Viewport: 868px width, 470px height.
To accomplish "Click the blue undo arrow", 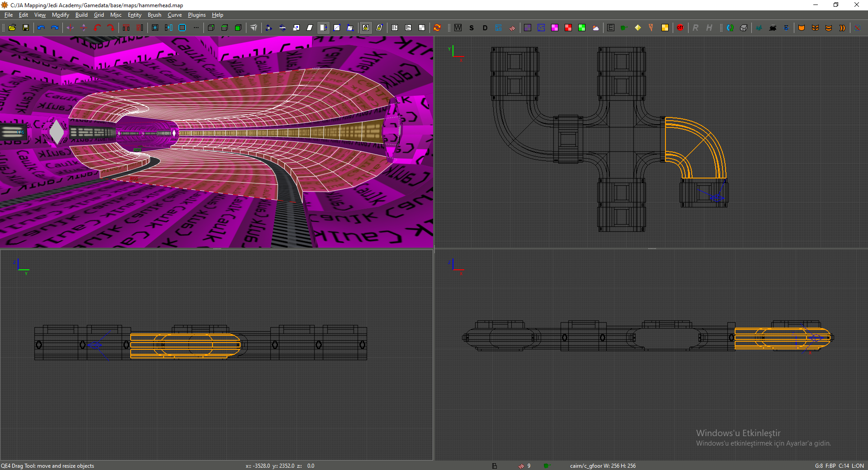I will [41, 28].
